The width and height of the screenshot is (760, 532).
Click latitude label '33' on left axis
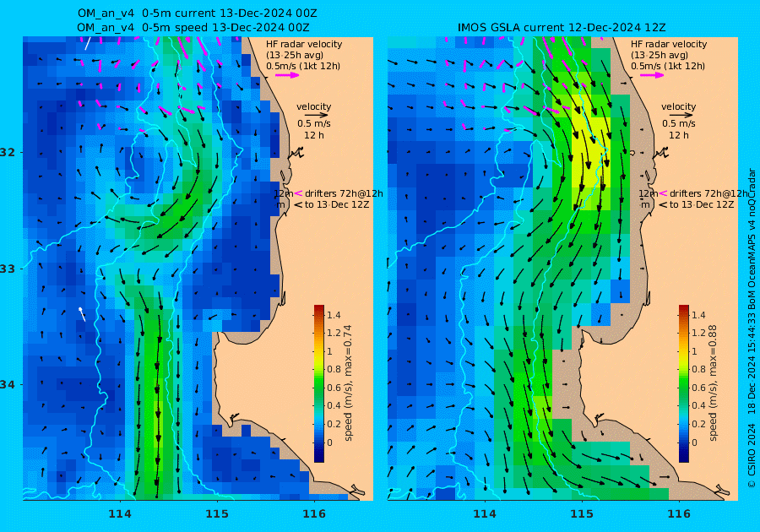(8, 269)
